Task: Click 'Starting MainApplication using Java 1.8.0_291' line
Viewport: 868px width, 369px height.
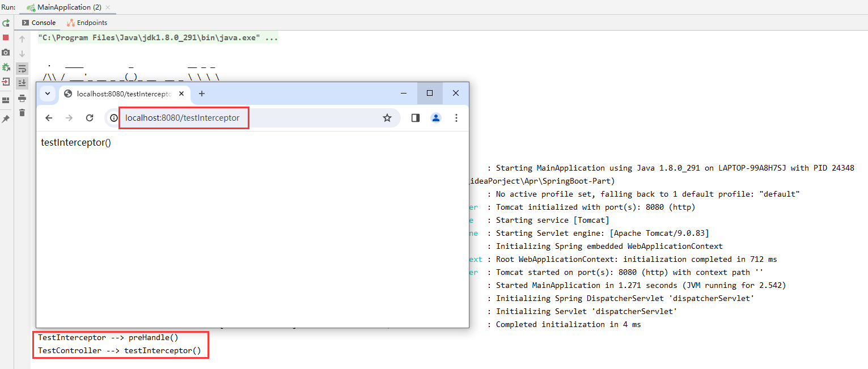Action: click(675, 168)
